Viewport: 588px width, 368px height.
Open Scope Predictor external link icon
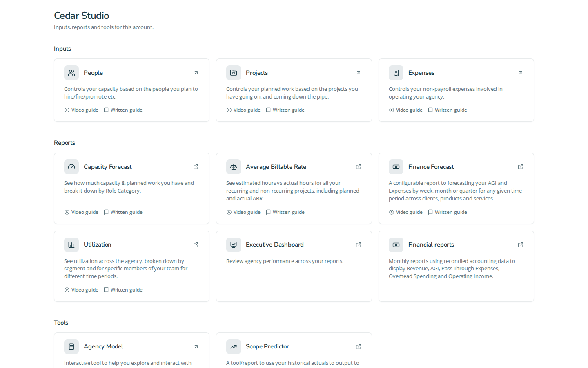(359, 347)
